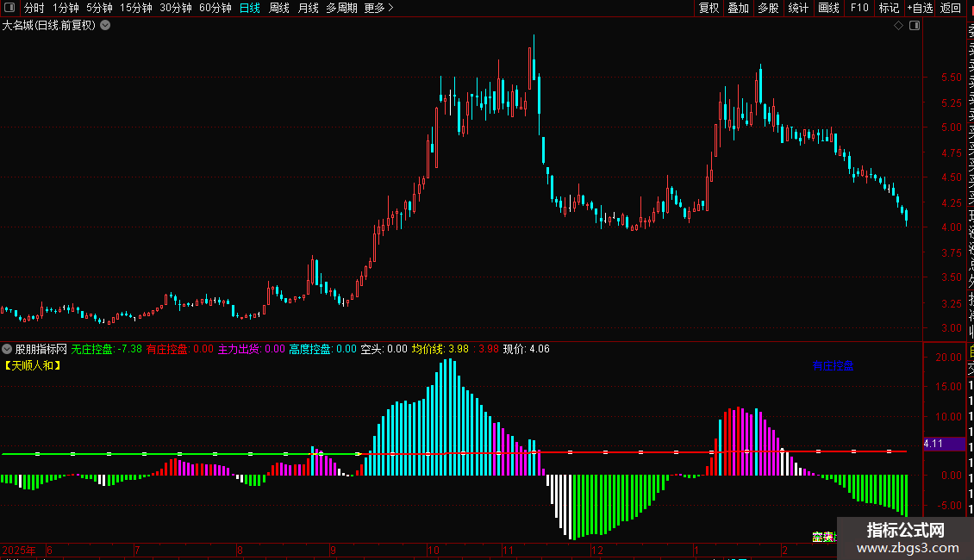
Task: Click the 返回 back button
Action: coord(951,8)
